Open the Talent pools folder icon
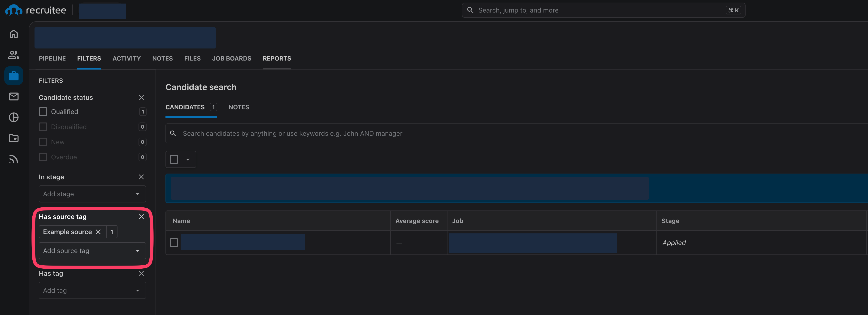Viewport: 868px width, 315px height. pyautogui.click(x=13, y=138)
